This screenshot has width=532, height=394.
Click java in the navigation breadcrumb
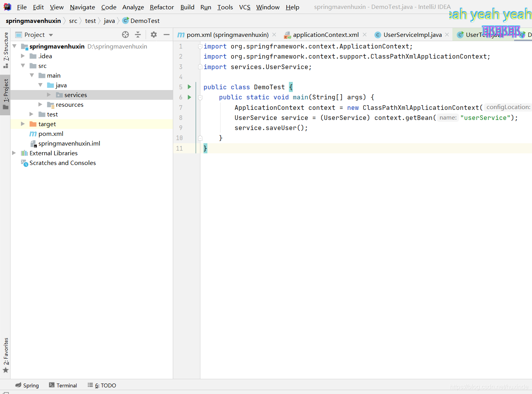[109, 21]
